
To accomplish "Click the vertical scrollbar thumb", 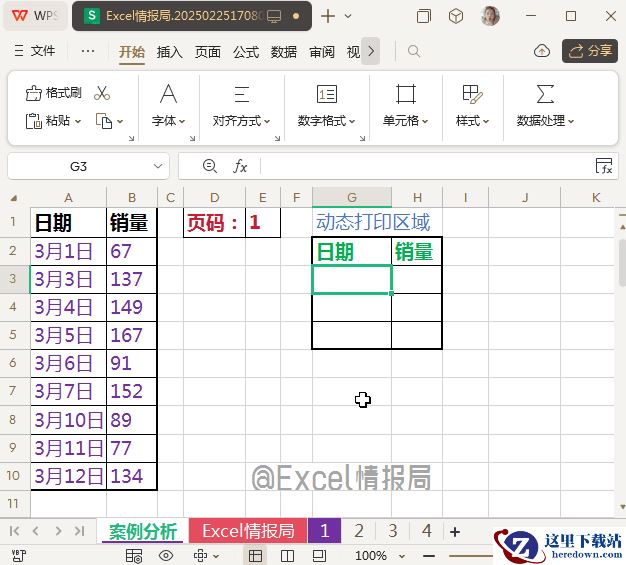I will tap(622, 262).
